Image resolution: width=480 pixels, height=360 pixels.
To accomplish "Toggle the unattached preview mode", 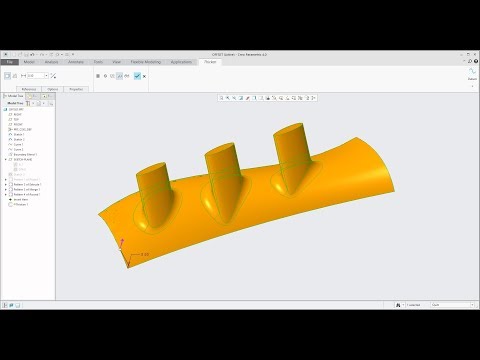I will [x=112, y=76].
